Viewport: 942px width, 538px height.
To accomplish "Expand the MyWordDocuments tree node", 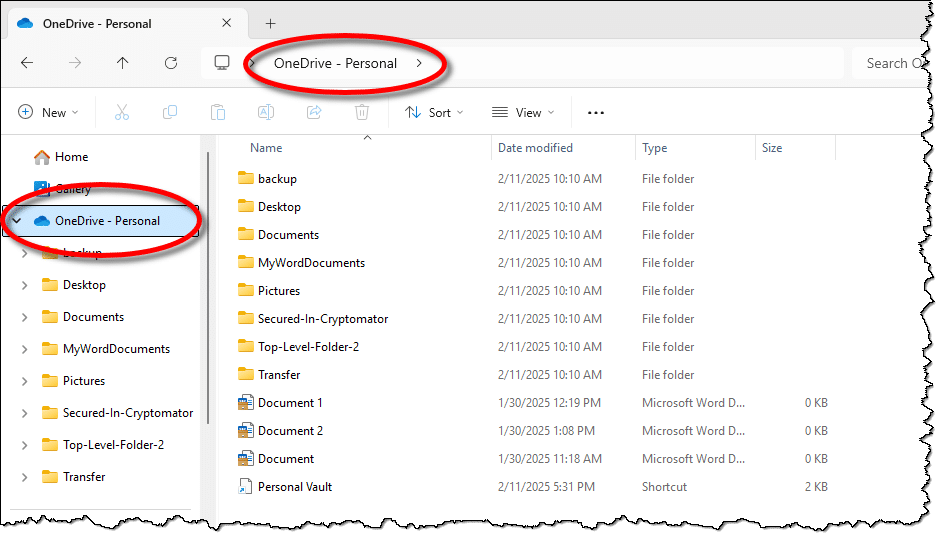I will [25, 349].
